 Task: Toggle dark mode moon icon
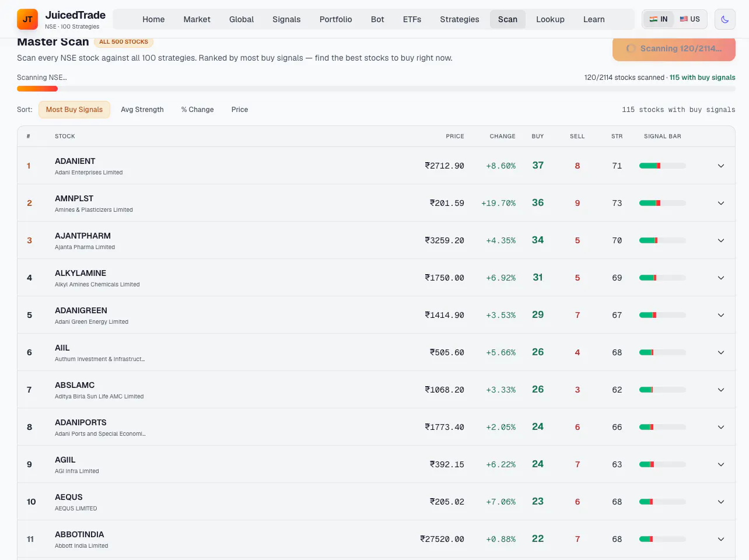[724, 19]
